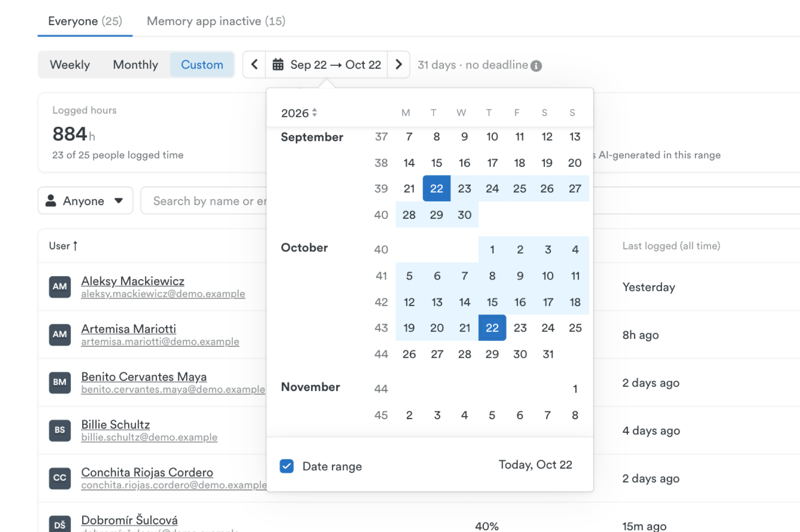Pick November 1 in calendar
This screenshot has height=532, width=800.
pos(575,389)
